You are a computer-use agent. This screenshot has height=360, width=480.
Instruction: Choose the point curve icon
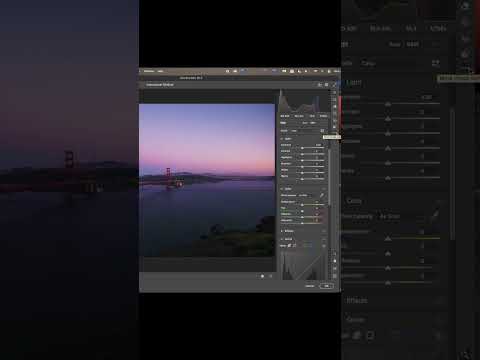coord(294,246)
